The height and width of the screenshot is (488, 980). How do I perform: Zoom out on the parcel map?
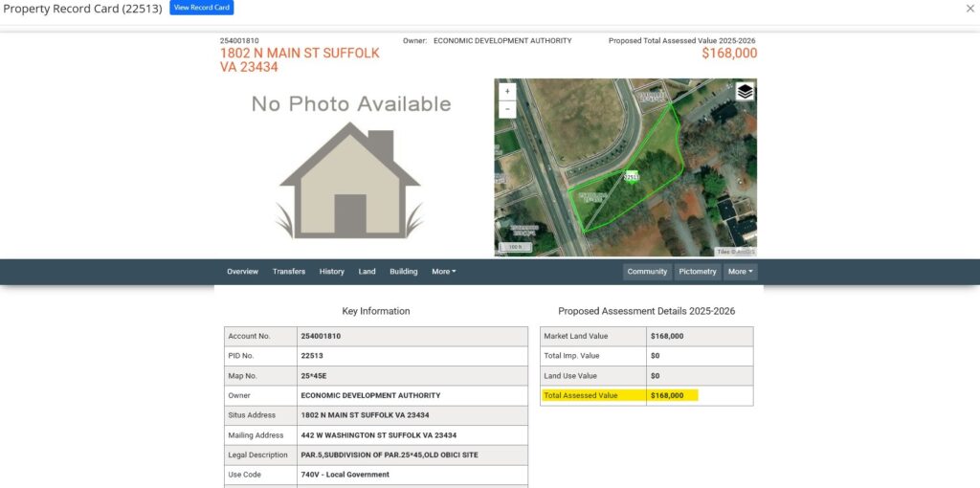click(x=507, y=109)
